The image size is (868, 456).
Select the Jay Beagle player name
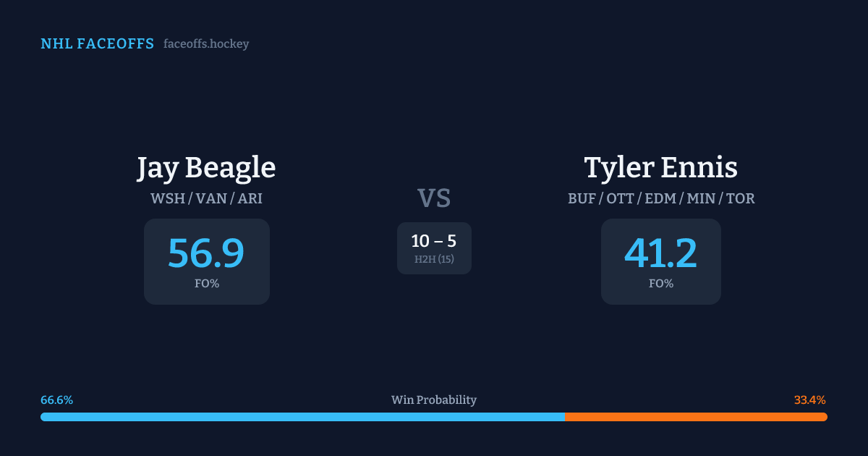[x=206, y=167]
